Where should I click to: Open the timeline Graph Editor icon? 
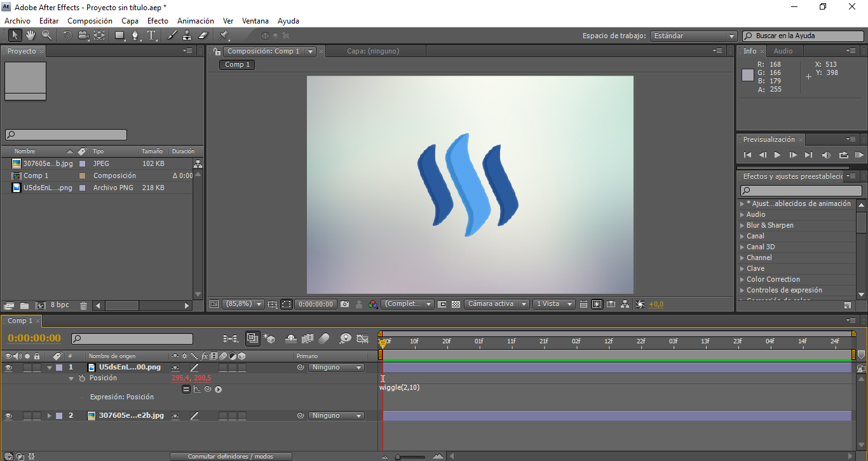[x=362, y=338]
